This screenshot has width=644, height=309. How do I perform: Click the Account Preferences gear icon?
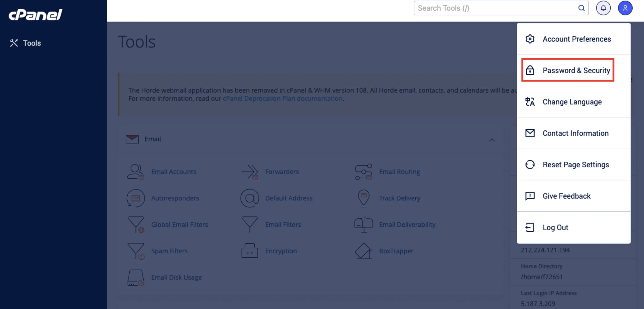(x=530, y=39)
